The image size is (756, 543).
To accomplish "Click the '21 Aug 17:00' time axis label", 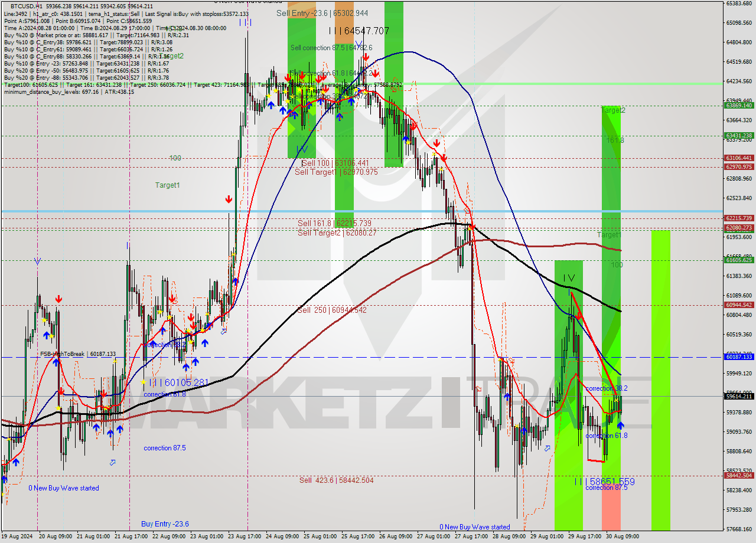I will (131, 537).
